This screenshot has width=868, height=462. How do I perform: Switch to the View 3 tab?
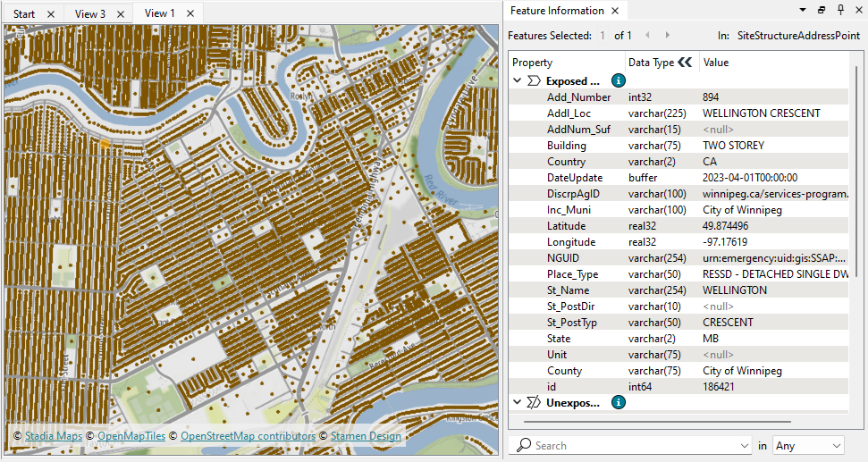(x=90, y=13)
